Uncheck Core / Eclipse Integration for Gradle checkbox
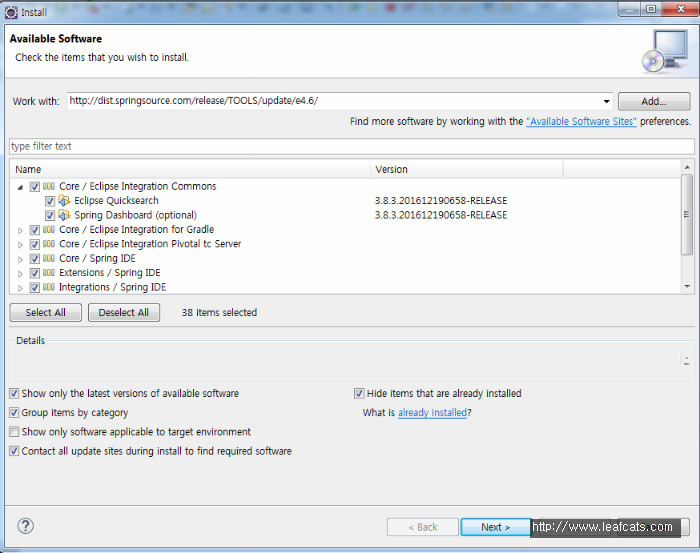The height and width of the screenshot is (553, 700). [34, 230]
